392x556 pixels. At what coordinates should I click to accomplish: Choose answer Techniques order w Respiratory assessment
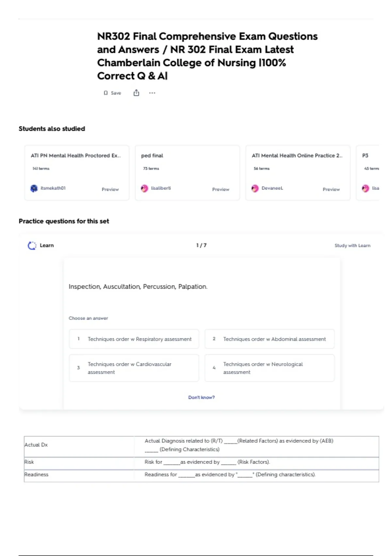pyautogui.click(x=134, y=339)
